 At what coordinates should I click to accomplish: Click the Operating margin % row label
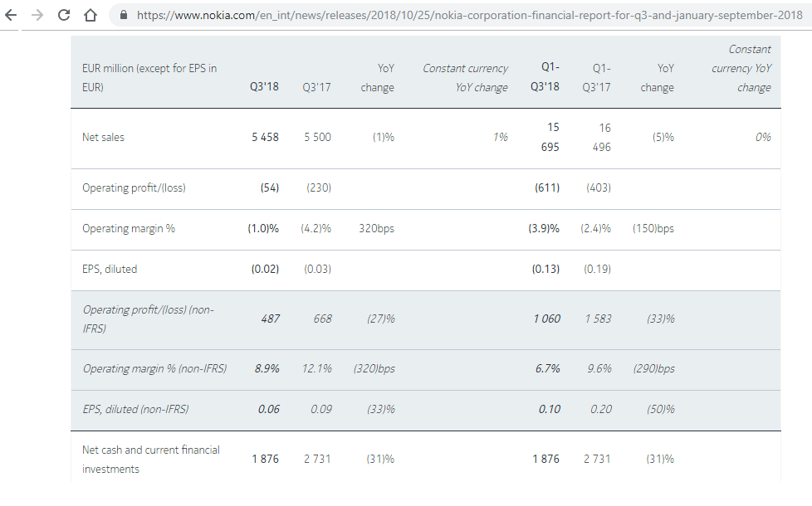pyautogui.click(x=129, y=229)
